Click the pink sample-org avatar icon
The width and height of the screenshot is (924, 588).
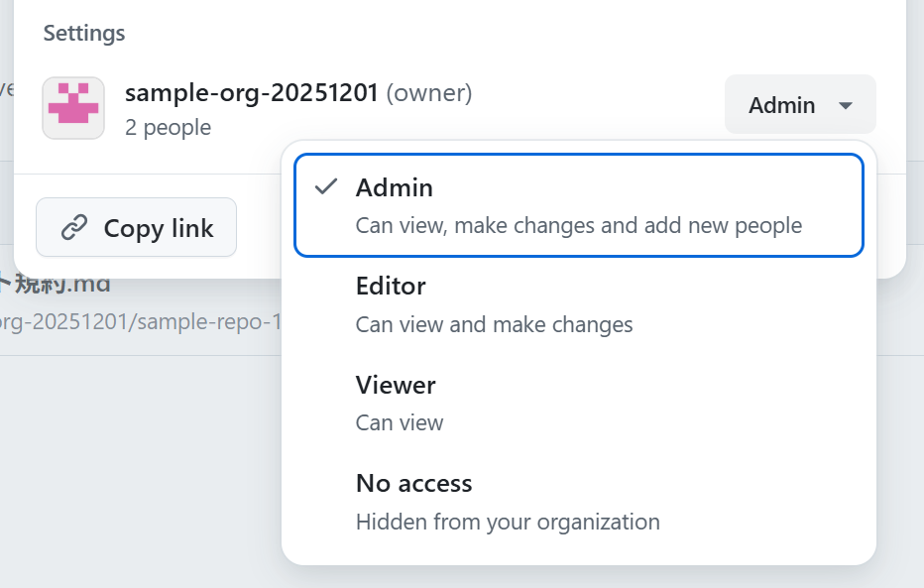click(x=73, y=107)
